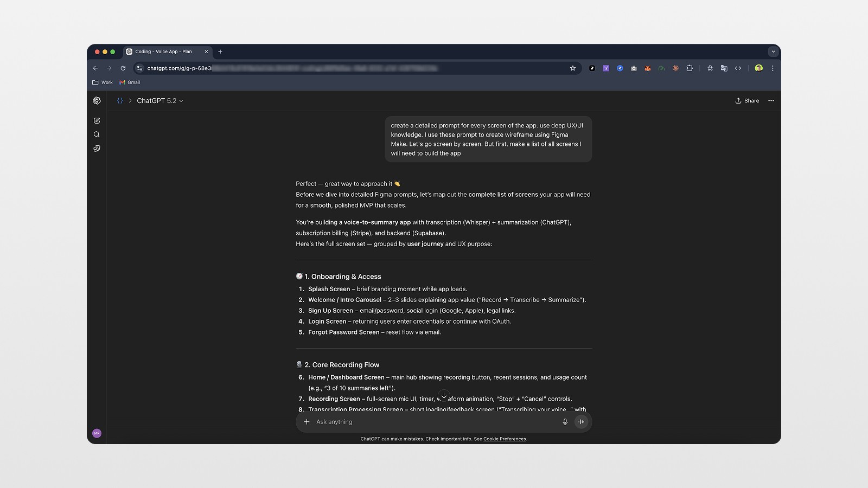Reload the current page
868x488 pixels.
pyautogui.click(x=123, y=68)
